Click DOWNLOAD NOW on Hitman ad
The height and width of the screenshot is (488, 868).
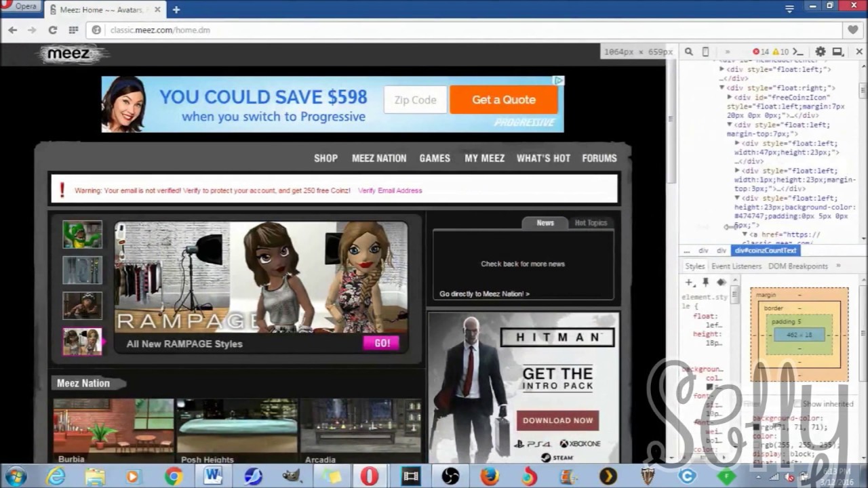point(557,420)
